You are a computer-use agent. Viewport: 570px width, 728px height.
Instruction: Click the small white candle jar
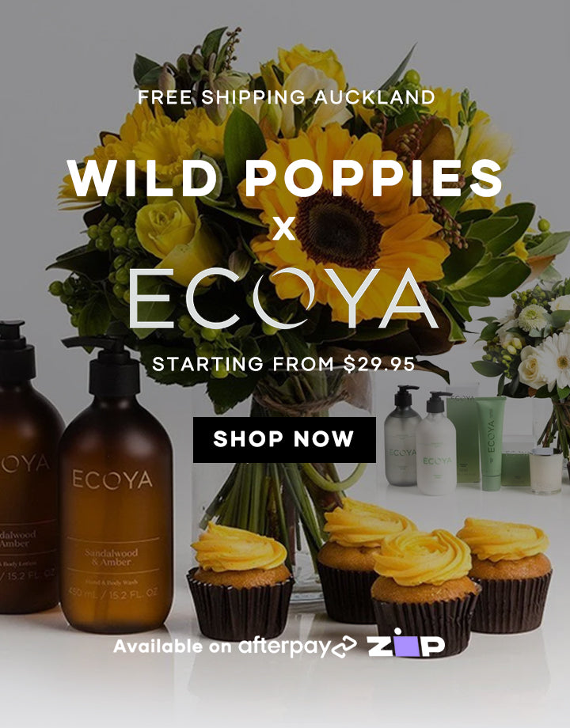click(x=545, y=470)
